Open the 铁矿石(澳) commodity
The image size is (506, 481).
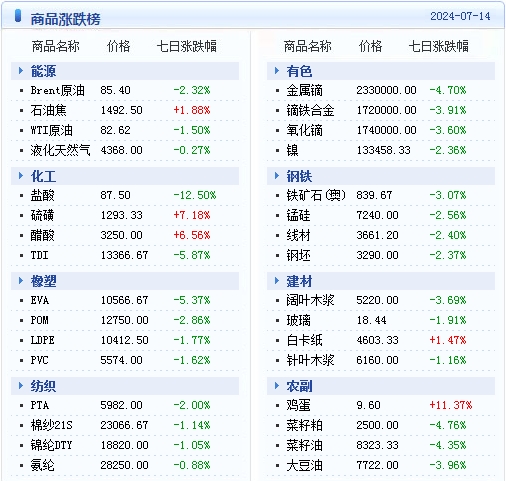[316, 195]
